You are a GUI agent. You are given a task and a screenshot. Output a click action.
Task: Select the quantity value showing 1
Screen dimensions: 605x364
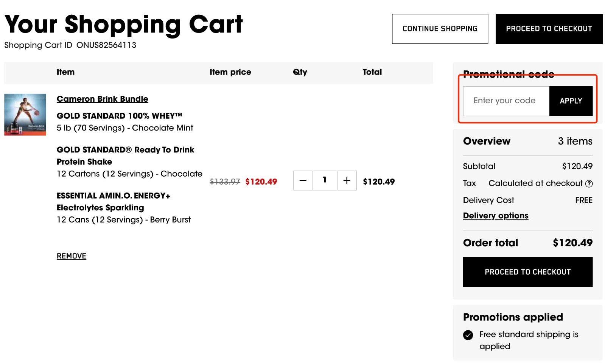325,181
